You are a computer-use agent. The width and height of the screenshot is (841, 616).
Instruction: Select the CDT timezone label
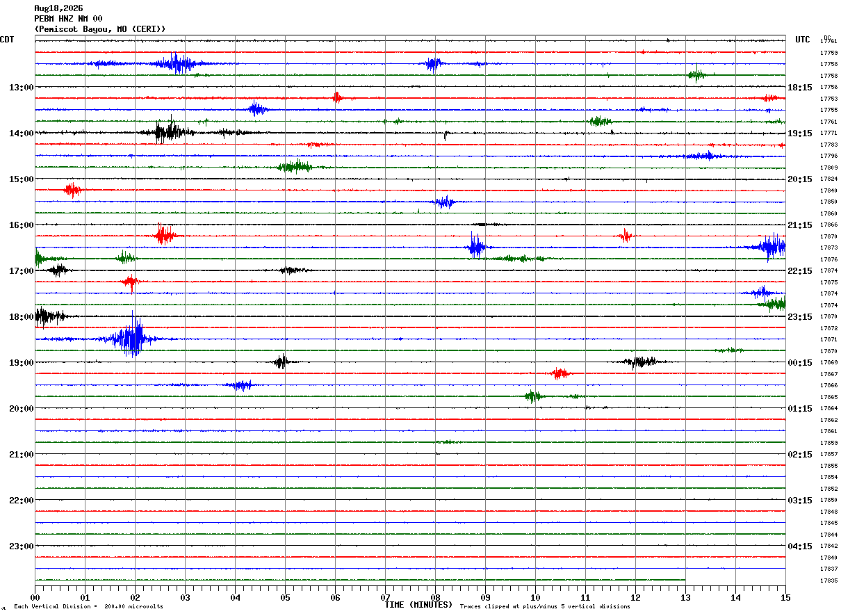(x=7, y=40)
